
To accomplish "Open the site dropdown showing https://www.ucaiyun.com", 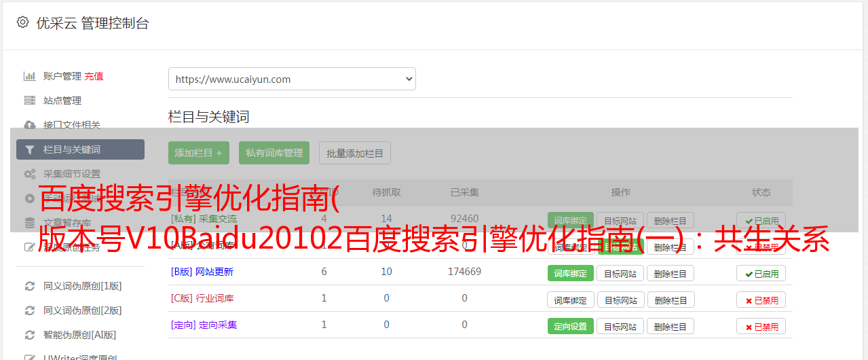I will point(292,79).
